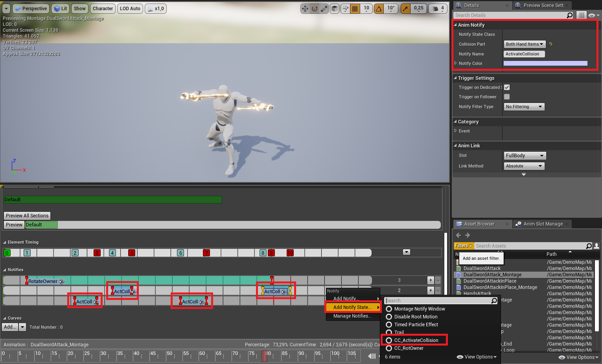Click the Notify Color swatch
The width and height of the screenshot is (602, 364).
(545, 63)
